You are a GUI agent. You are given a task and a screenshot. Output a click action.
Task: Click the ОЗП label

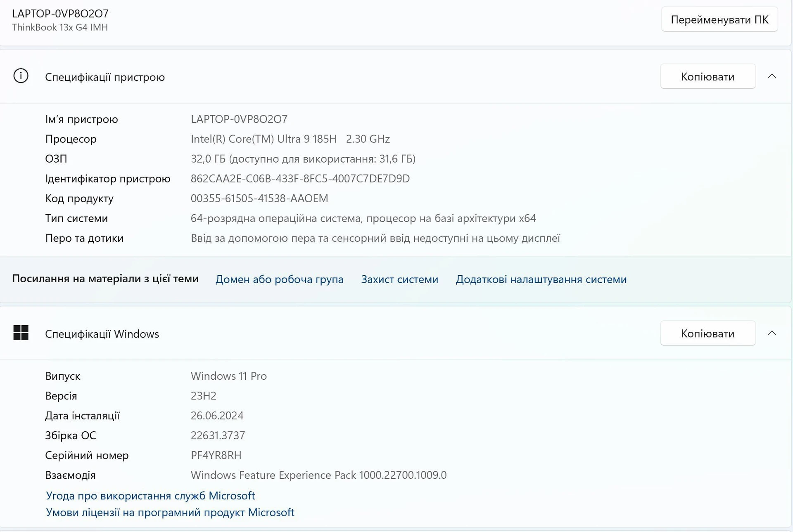tap(56, 159)
